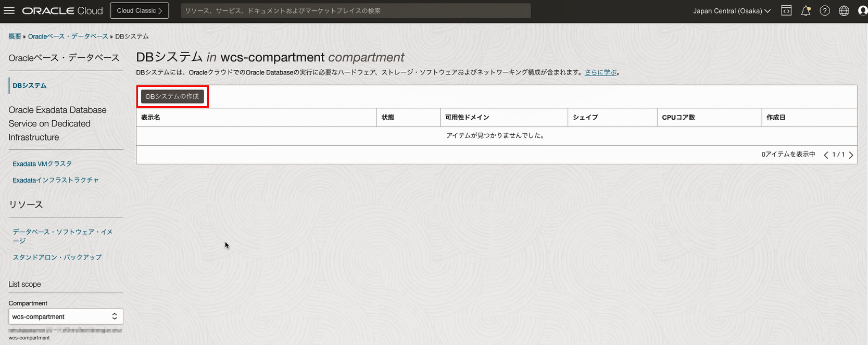Focus the resource search field

[x=356, y=11]
